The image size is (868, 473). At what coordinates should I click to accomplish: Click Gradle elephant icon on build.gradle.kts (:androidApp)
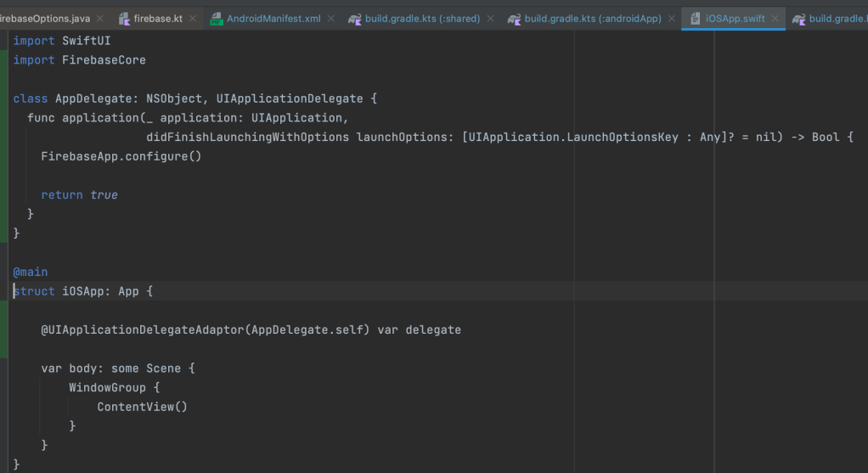(514, 18)
